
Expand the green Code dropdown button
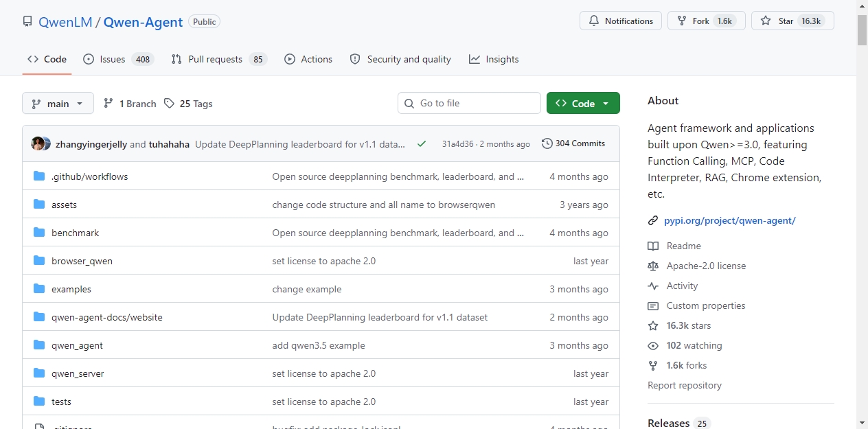coord(583,103)
